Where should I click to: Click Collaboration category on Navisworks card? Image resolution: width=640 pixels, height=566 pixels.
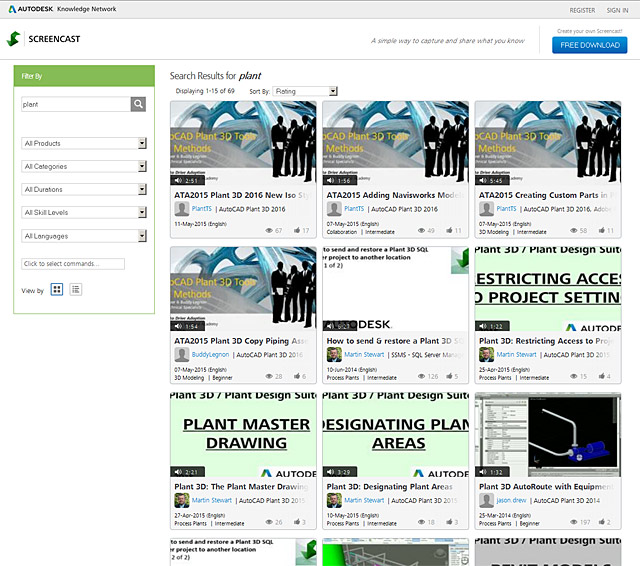[342, 232]
